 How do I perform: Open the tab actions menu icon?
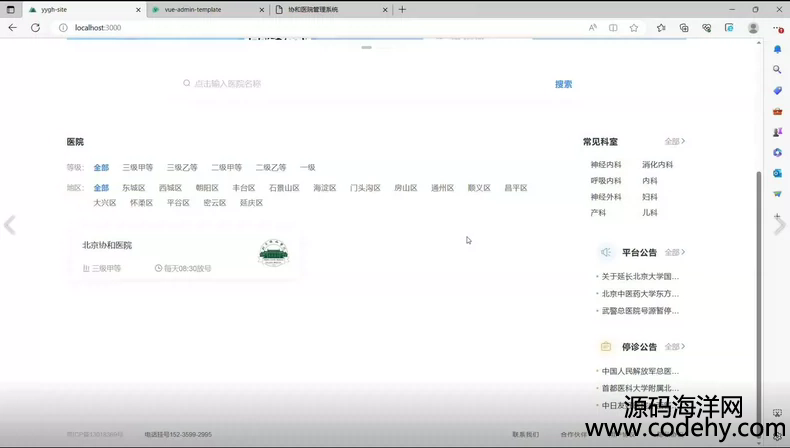tap(11, 10)
